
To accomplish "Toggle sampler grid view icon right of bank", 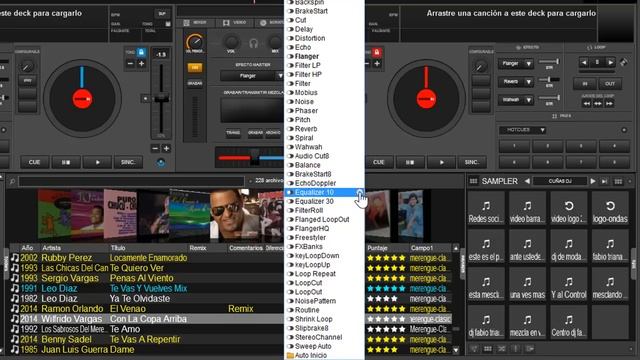I will click(x=618, y=181).
